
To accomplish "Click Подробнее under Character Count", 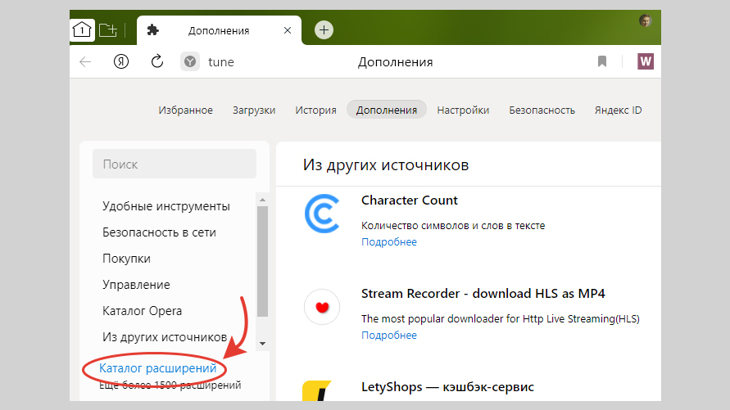I will point(388,242).
